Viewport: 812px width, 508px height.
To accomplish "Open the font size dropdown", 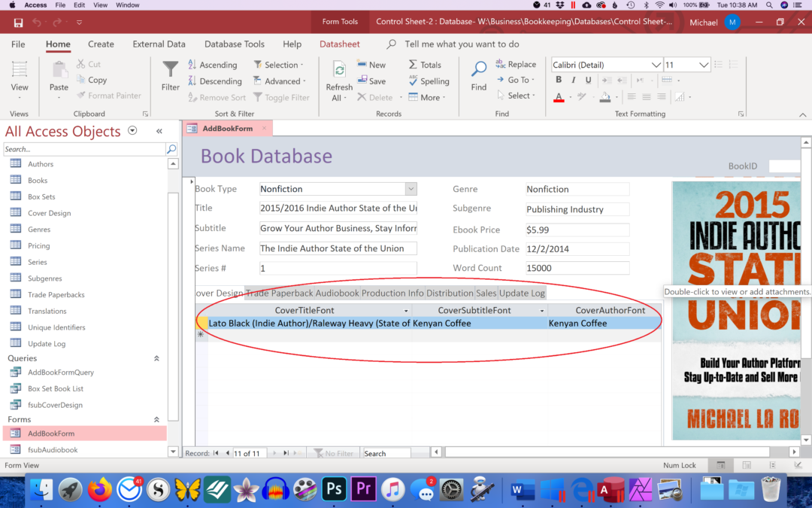I will point(703,65).
